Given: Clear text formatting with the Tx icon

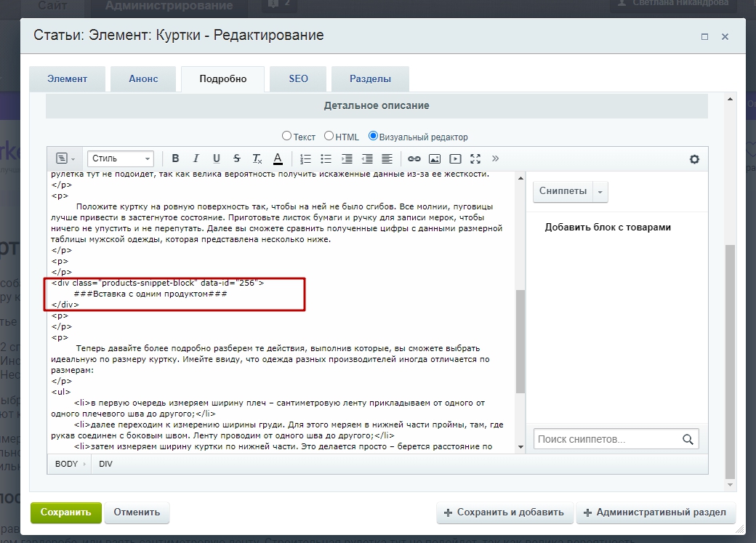Looking at the screenshot, I should 257,158.
